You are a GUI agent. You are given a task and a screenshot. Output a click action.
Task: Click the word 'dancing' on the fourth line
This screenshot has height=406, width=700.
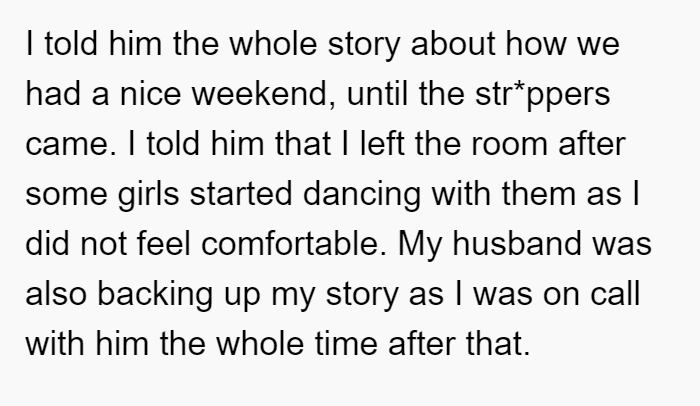point(362,195)
